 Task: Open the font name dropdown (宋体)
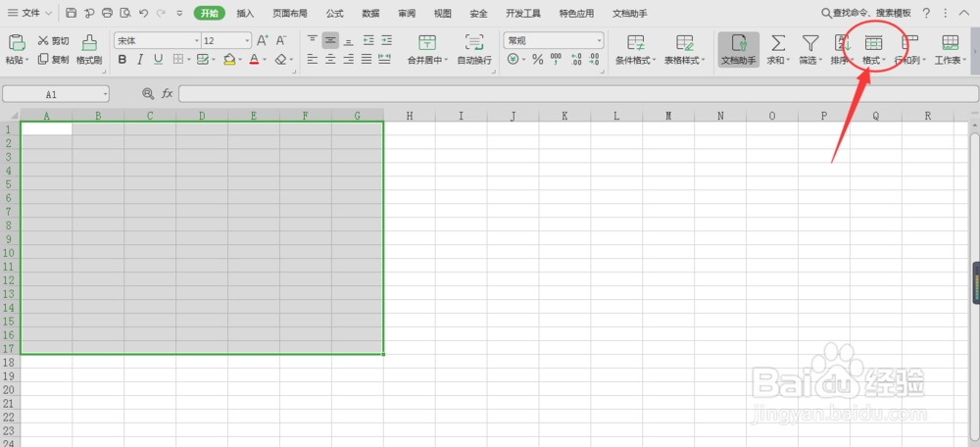click(x=197, y=40)
